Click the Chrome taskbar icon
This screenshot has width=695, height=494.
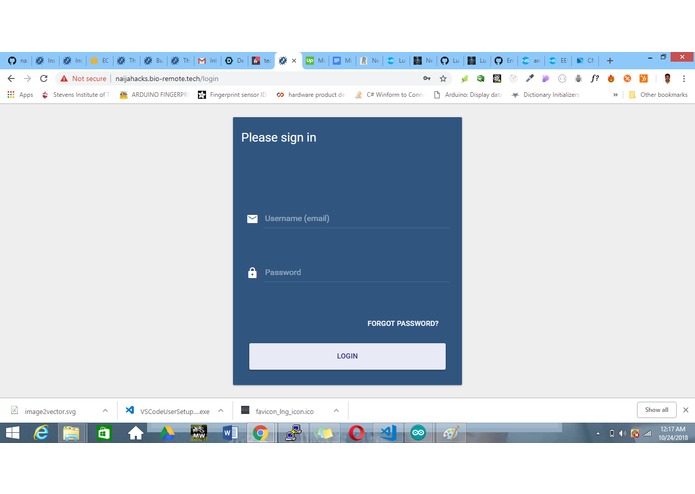[261, 433]
